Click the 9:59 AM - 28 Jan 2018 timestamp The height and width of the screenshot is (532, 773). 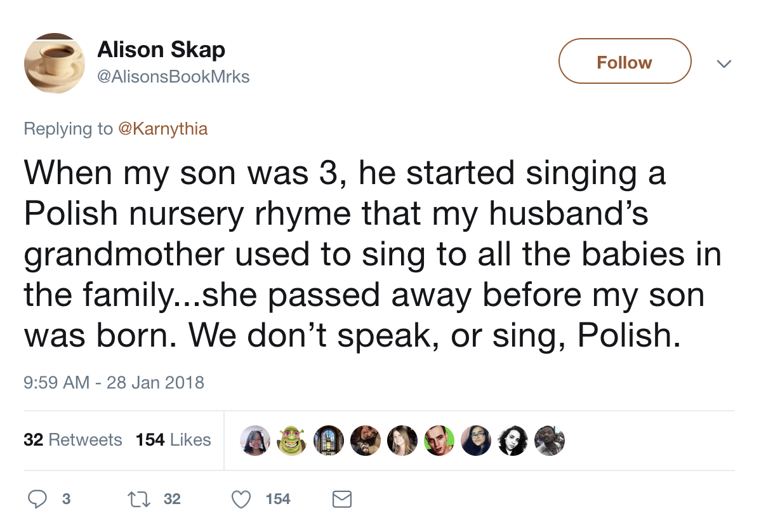coord(114,382)
